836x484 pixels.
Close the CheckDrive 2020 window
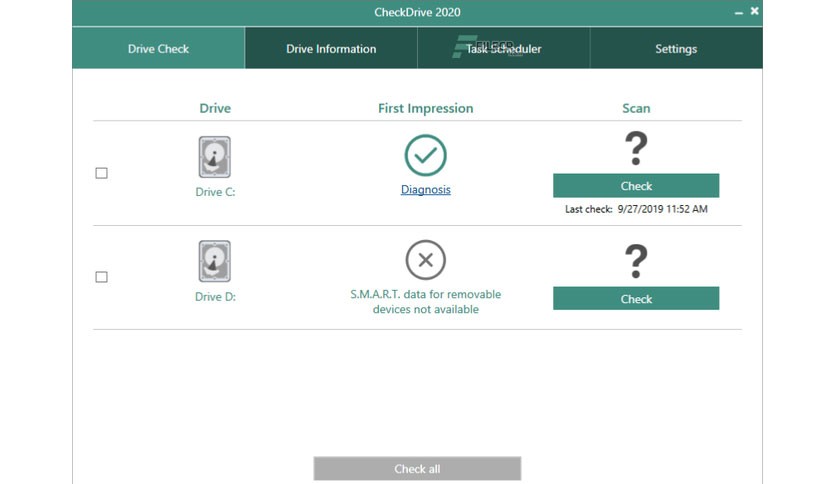[754, 11]
